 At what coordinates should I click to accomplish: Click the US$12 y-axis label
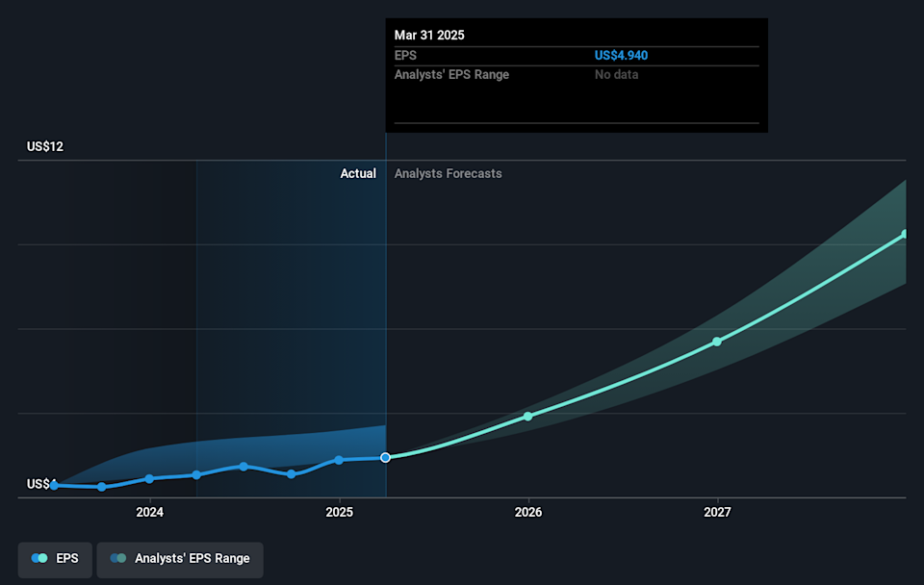pyautogui.click(x=45, y=146)
